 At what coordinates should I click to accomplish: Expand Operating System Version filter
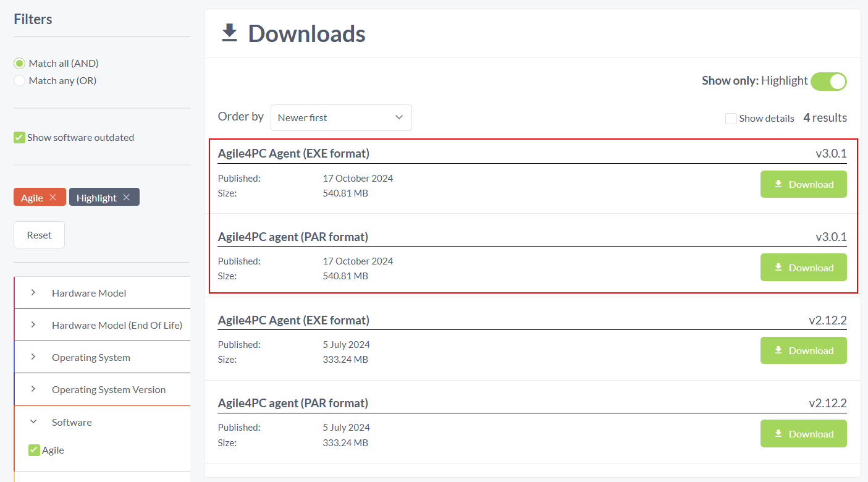103,389
